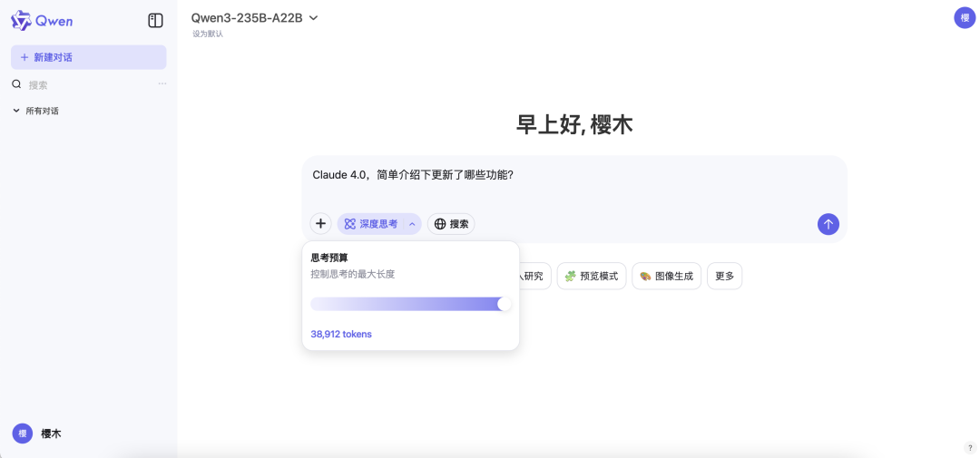Open user avatar at top right

965,17
